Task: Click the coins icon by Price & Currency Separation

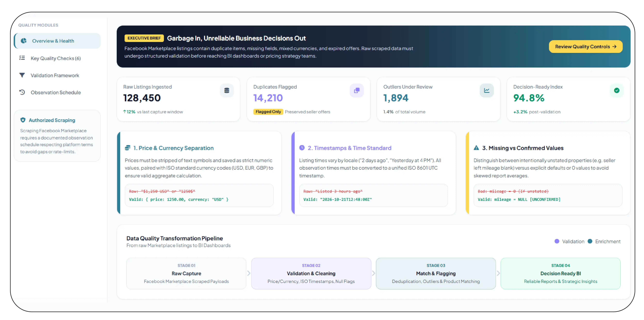Action: pyautogui.click(x=128, y=148)
